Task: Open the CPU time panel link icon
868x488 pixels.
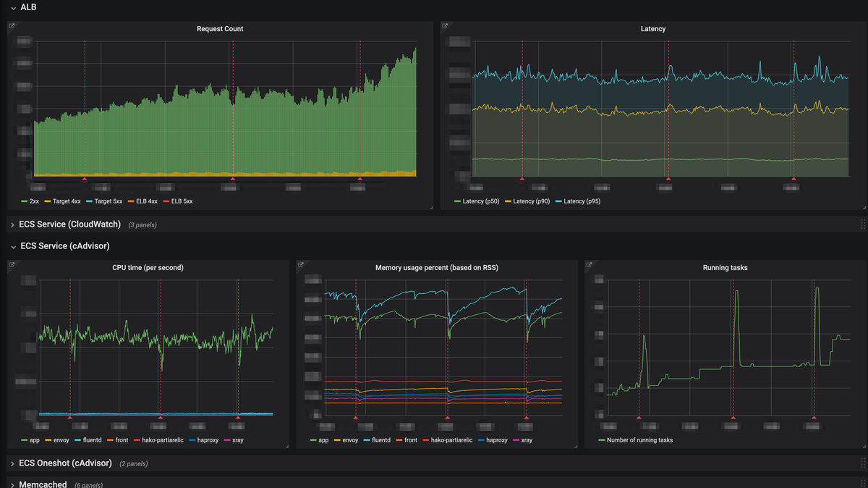Action: (x=12, y=264)
